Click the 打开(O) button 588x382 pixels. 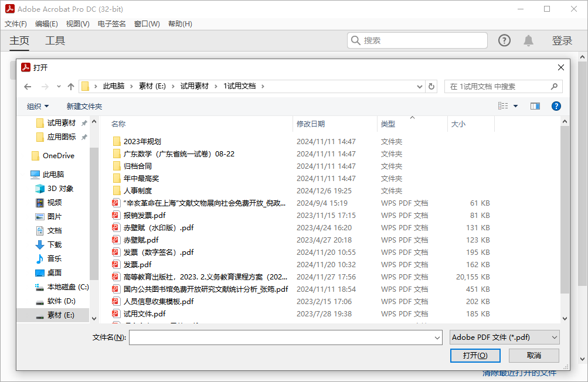coord(475,356)
